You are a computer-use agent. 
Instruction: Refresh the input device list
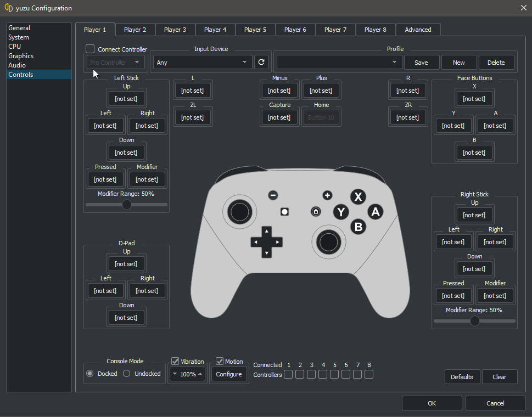pos(261,62)
